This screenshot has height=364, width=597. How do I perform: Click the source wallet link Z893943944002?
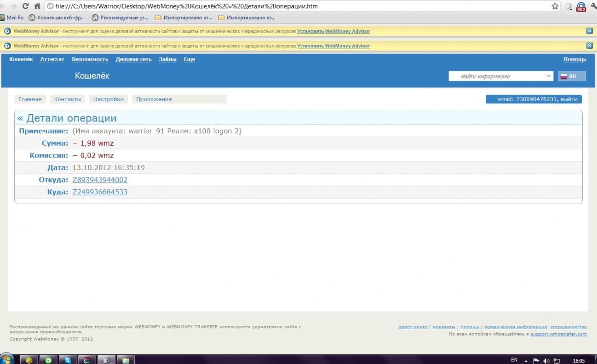click(100, 180)
